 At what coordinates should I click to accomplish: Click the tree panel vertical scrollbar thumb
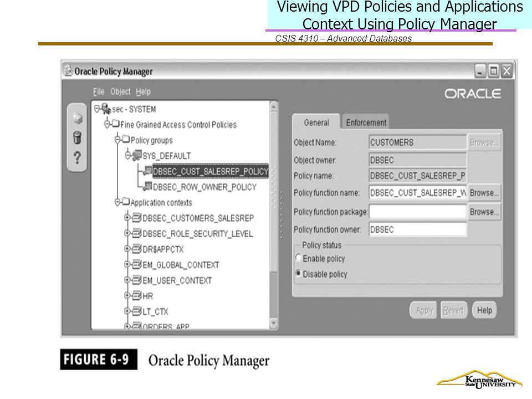point(273,192)
